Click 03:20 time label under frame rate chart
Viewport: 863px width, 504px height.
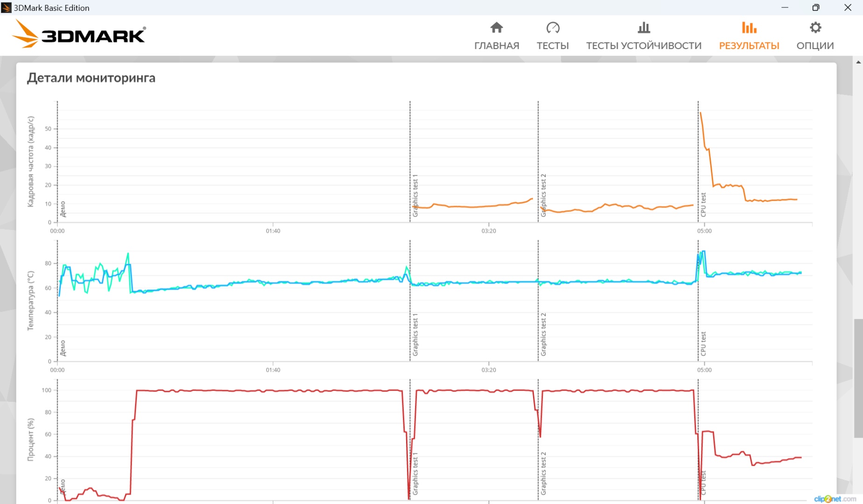pos(489,231)
